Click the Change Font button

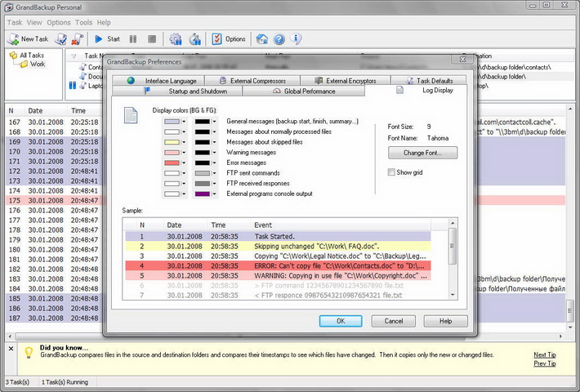(423, 153)
